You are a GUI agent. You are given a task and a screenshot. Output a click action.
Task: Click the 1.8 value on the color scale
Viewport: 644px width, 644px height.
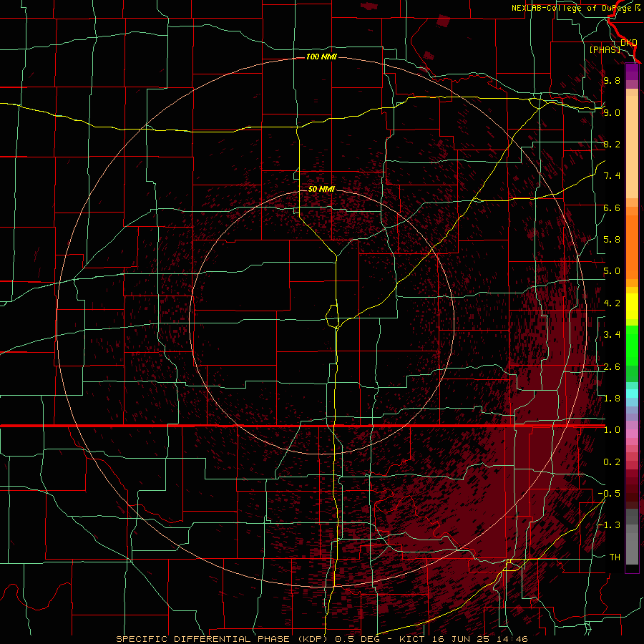(x=612, y=399)
